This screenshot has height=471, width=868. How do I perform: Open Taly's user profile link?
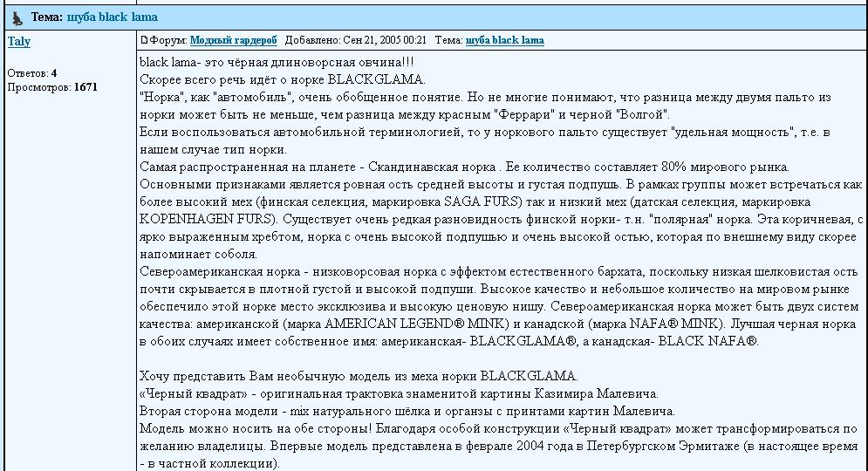pos(19,42)
